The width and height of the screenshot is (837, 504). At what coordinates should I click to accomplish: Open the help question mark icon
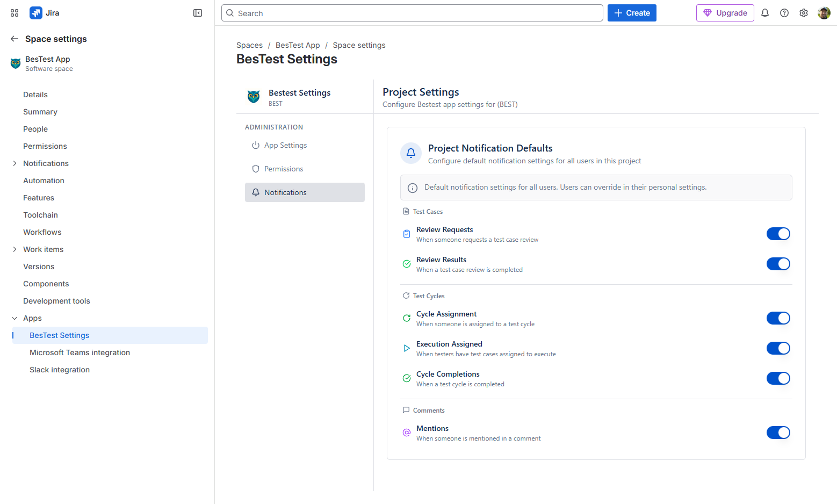coord(784,13)
